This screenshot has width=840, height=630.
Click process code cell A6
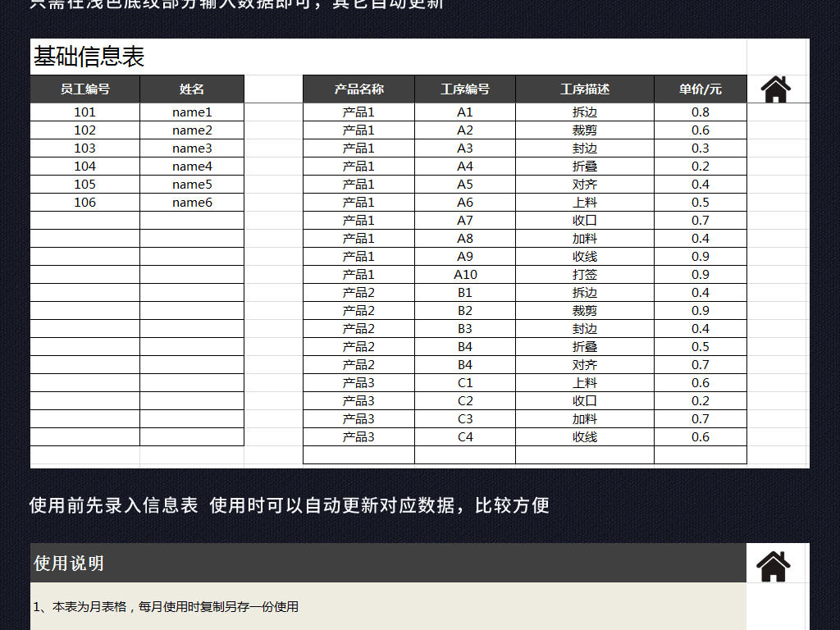465,203
